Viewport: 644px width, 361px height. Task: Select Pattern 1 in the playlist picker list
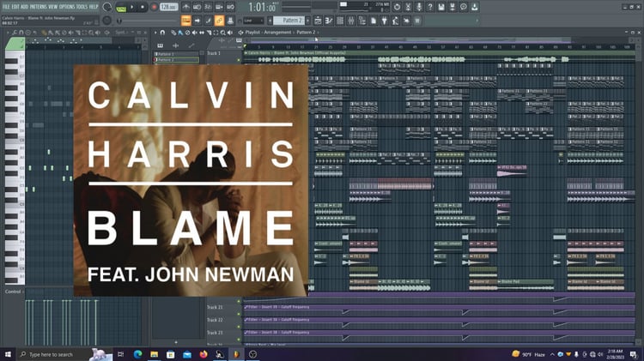(x=176, y=54)
